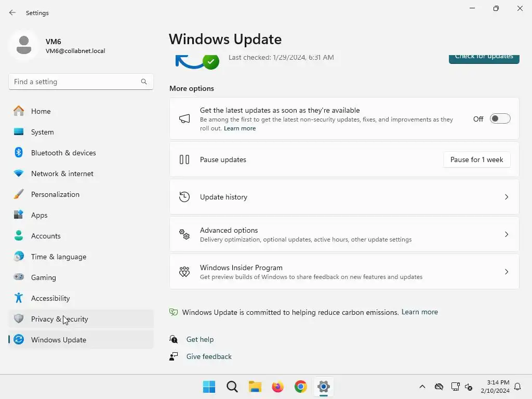Click the Settings gear in taskbar
Screen dimensions: 532x399
click(324, 387)
